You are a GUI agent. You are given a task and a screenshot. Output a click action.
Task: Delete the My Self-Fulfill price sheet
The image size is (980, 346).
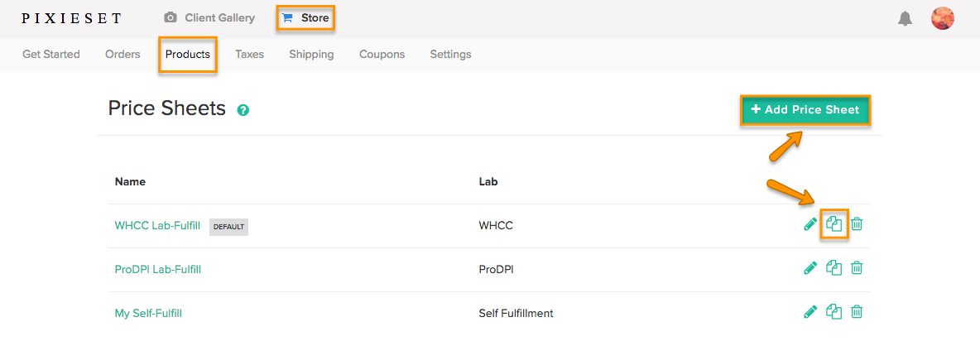[x=857, y=311]
